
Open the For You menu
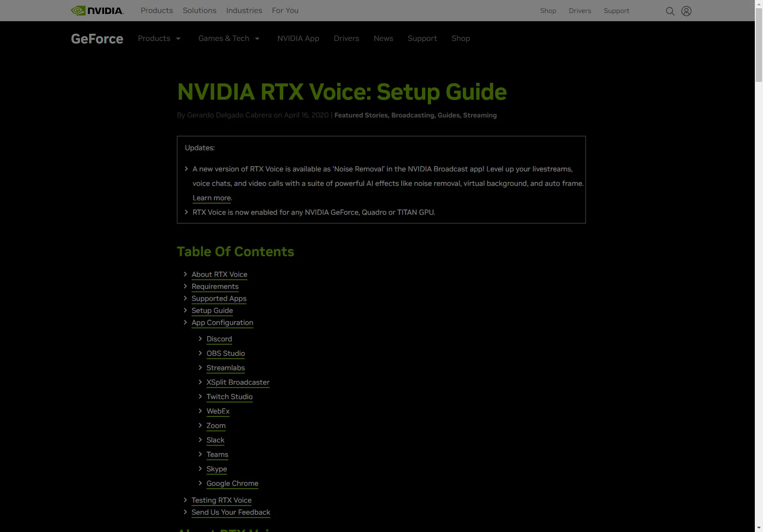285,11
